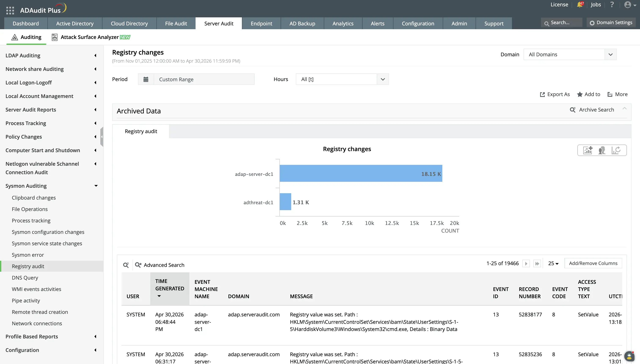This screenshot has height=364, width=640.
Task: Click the Export As icon link
Action: click(555, 94)
